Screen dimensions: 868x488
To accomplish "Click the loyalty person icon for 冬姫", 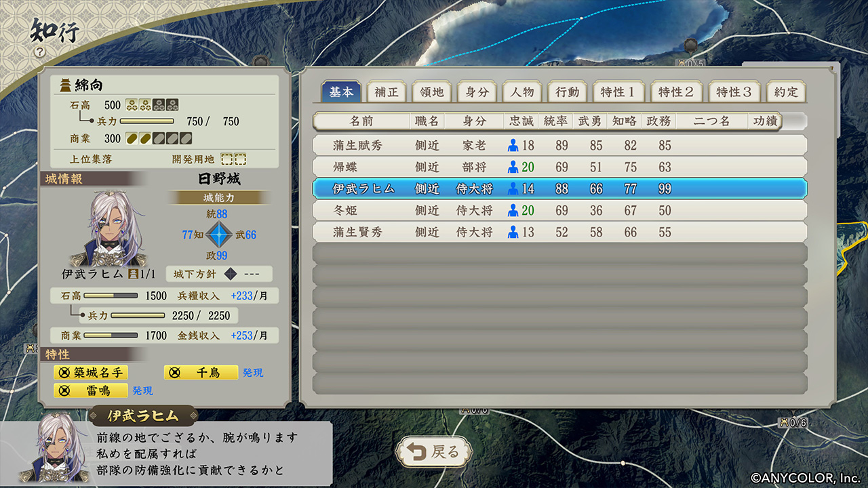I will coord(513,211).
